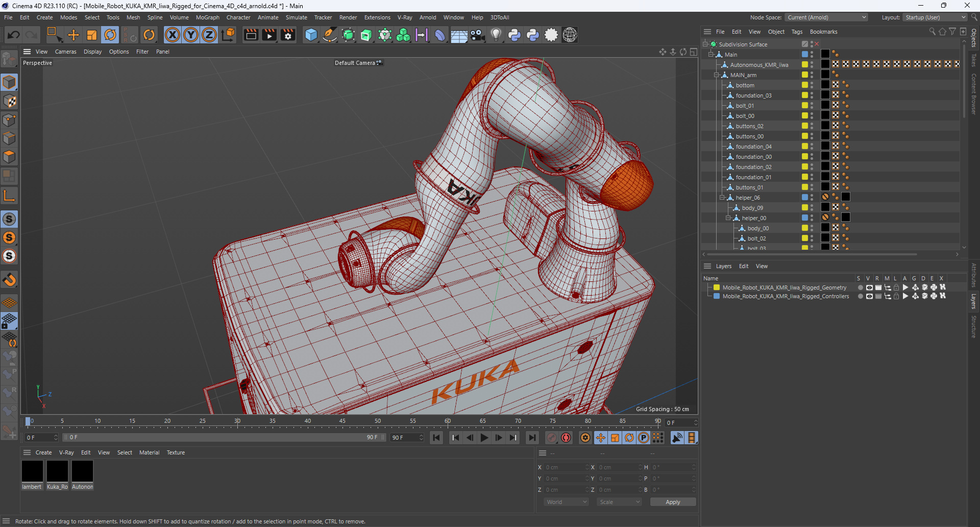Open viewport View menu
980x527 pixels.
[41, 52]
